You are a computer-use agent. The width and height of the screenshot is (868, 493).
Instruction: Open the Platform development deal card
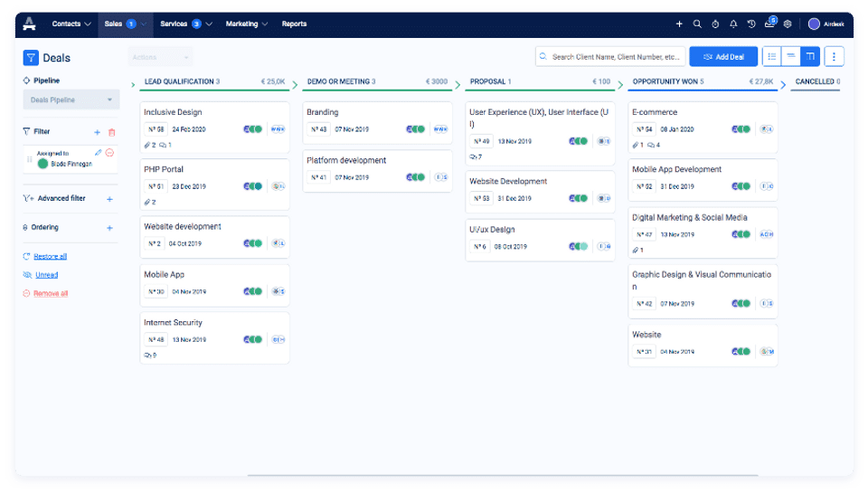pyautogui.click(x=377, y=170)
